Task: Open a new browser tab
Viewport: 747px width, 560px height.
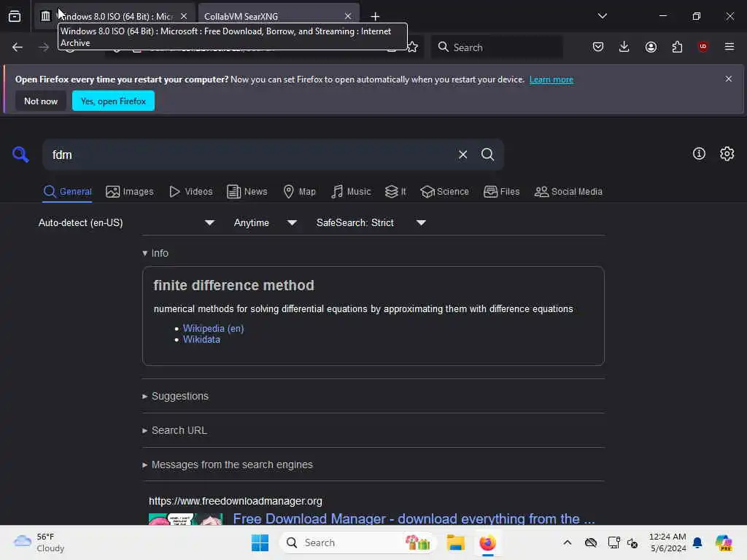Action: pos(376,17)
